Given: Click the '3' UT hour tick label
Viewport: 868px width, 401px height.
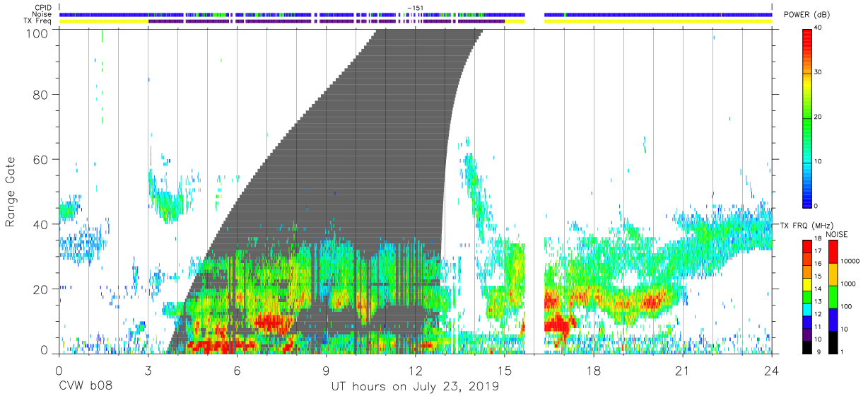Looking at the screenshot, I should [148, 371].
